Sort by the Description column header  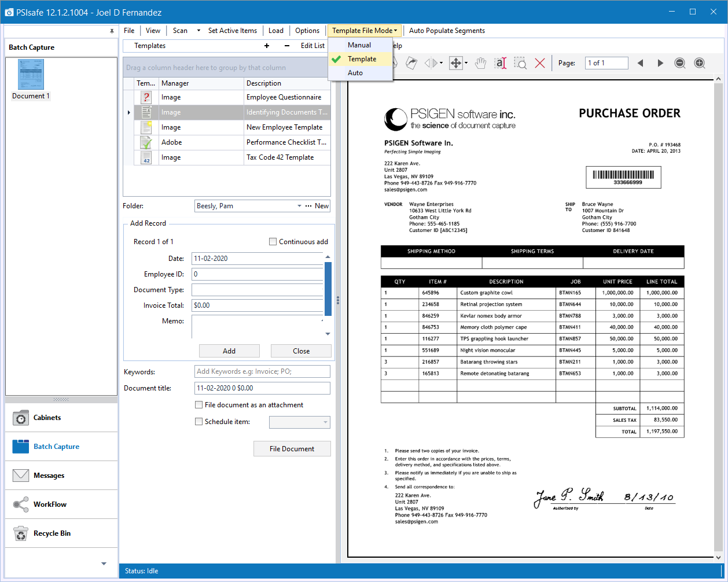click(x=287, y=83)
